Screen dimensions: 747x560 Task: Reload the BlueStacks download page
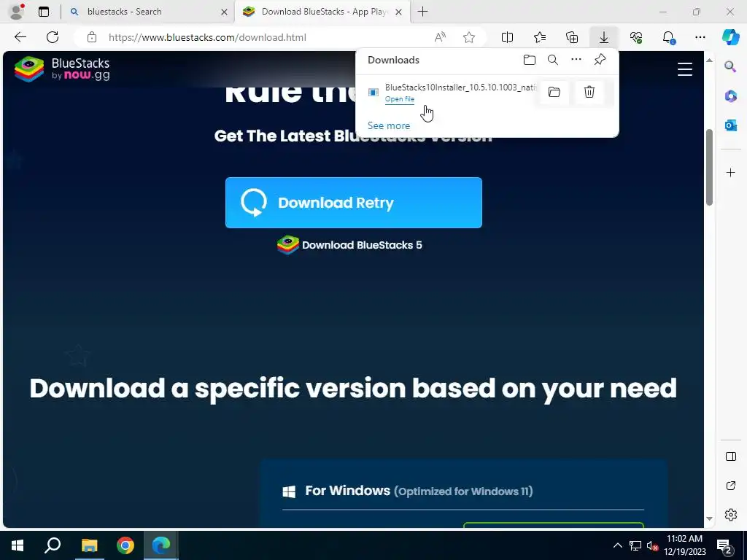[x=53, y=37]
